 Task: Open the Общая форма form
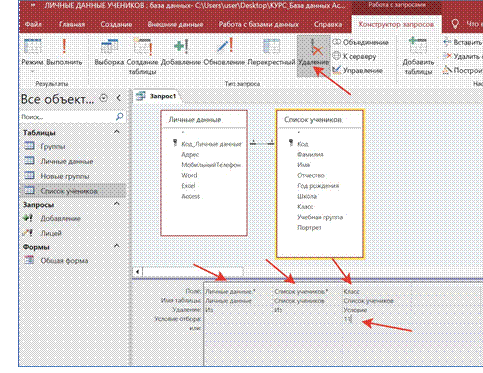(73, 261)
